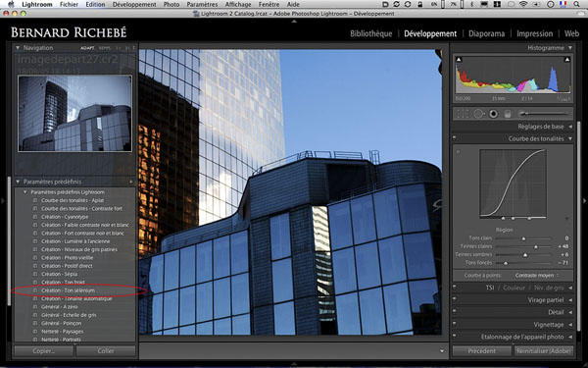
Task: Select the red eye correction tool
Action: (494, 114)
